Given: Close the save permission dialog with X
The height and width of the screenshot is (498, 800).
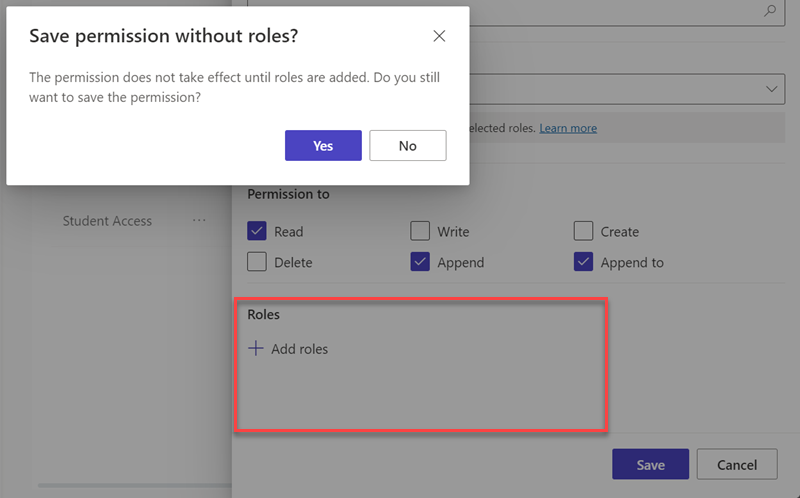Looking at the screenshot, I should (439, 36).
